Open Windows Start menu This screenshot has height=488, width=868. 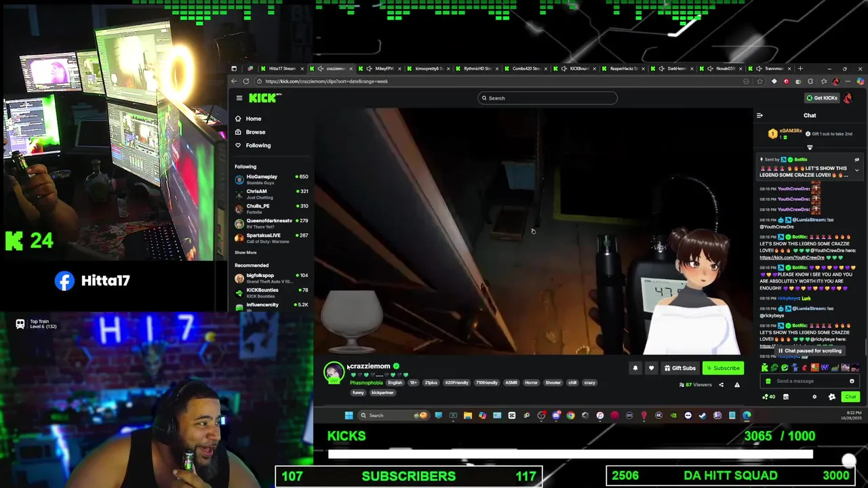tap(349, 415)
